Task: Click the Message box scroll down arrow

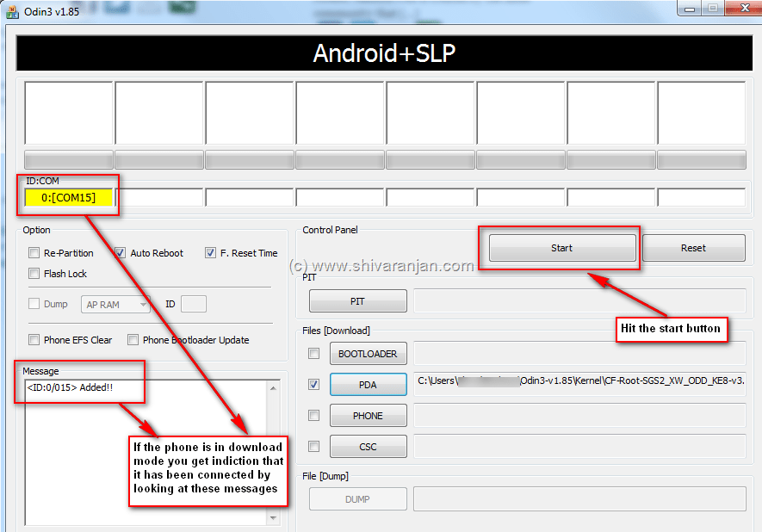Action: point(274,518)
